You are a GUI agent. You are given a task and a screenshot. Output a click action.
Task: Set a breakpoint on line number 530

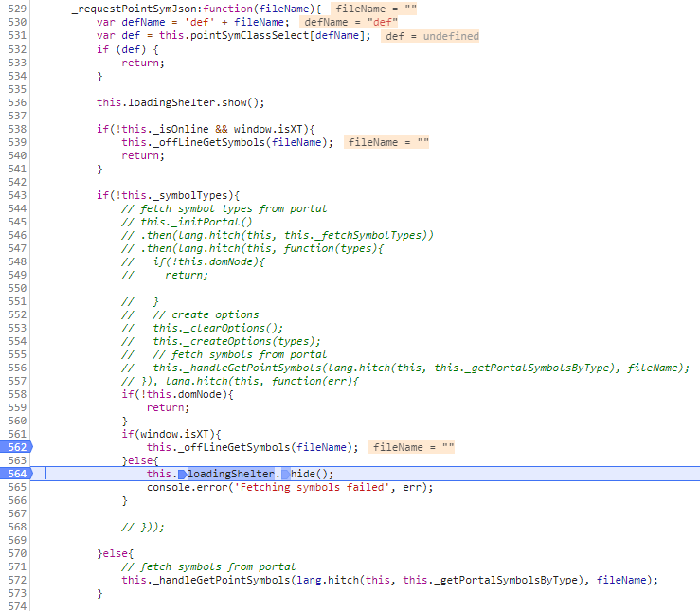click(x=17, y=22)
